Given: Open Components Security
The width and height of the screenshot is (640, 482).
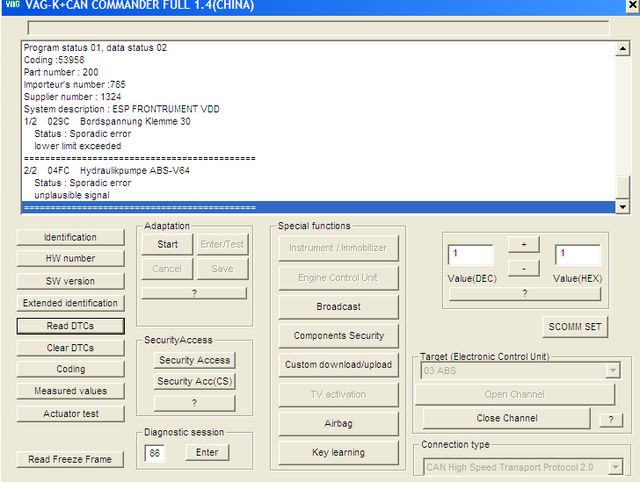Looking at the screenshot, I should click(338, 336).
